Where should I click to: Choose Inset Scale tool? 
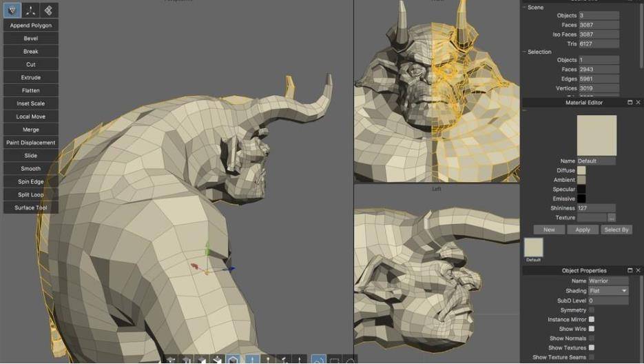(x=31, y=103)
